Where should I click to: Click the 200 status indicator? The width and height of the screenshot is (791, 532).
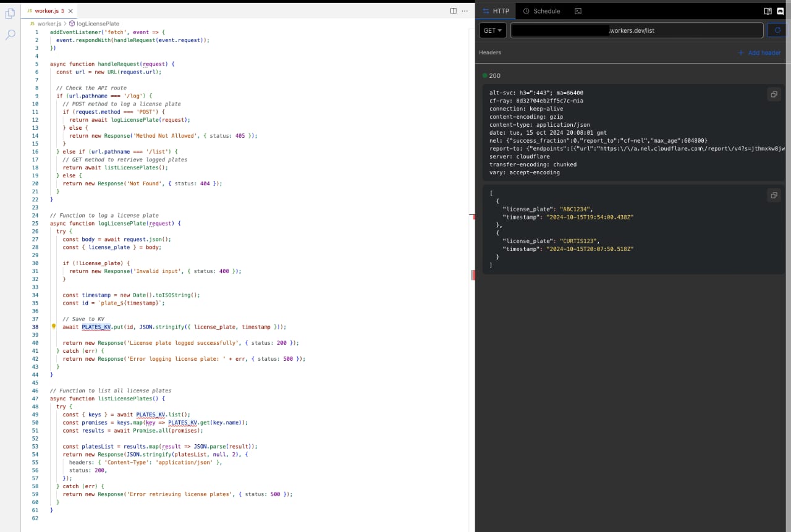click(492, 76)
